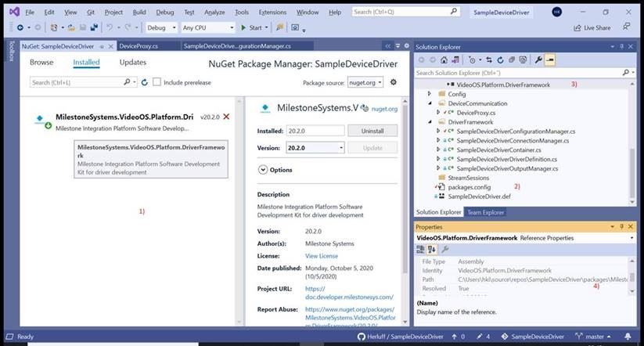The width and height of the screenshot is (644, 346).
Task: Switch to the Team Explorer tab
Action: (485, 212)
